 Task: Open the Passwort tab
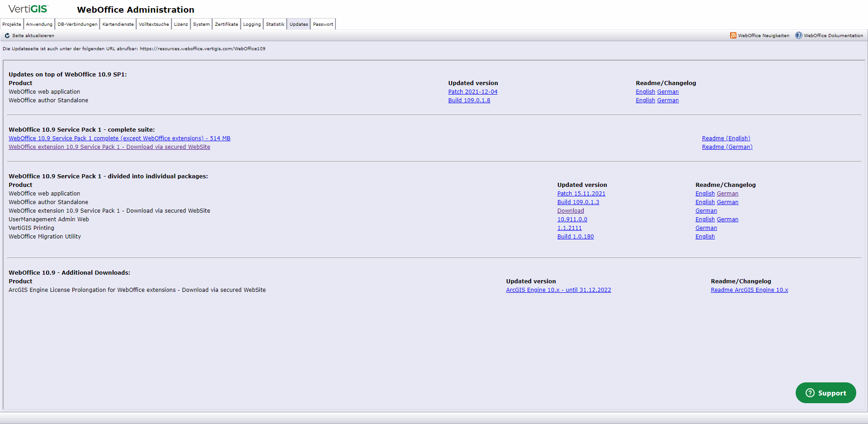pos(322,24)
